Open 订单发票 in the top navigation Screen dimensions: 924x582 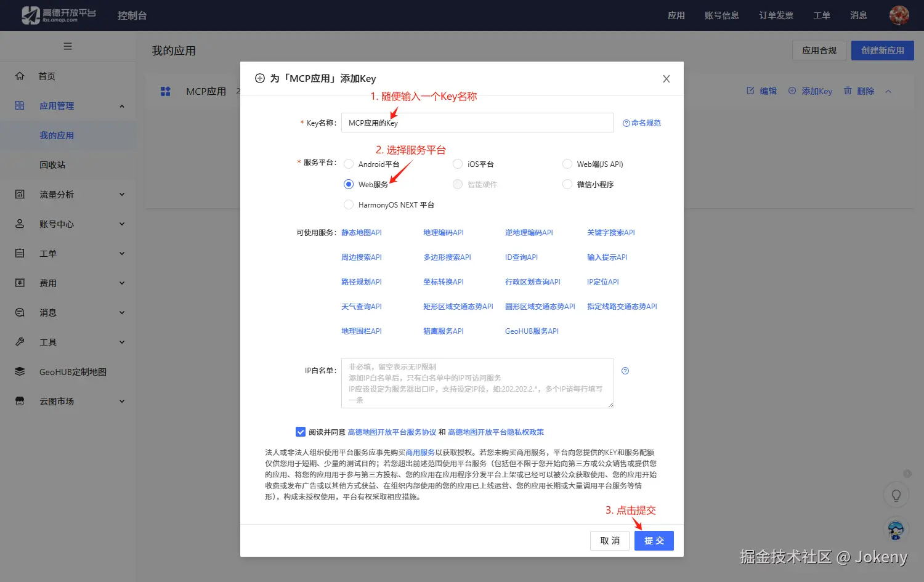[x=776, y=15]
